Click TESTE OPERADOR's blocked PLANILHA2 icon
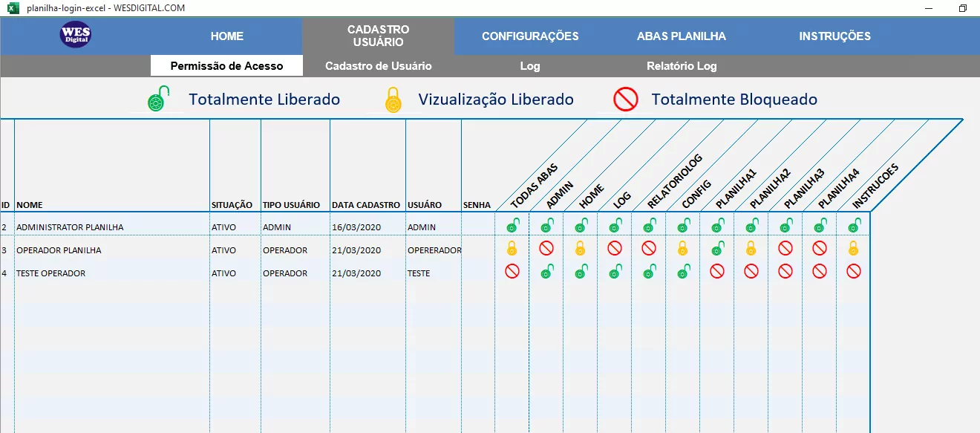980x433 pixels. [x=751, y=271]
